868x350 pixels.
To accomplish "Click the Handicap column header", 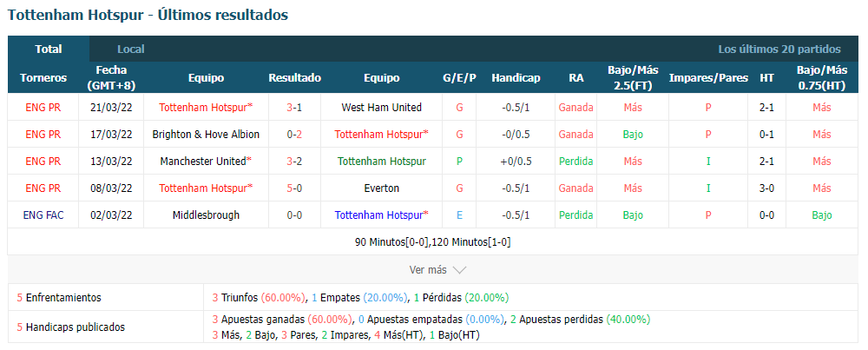I will (516, 78).
